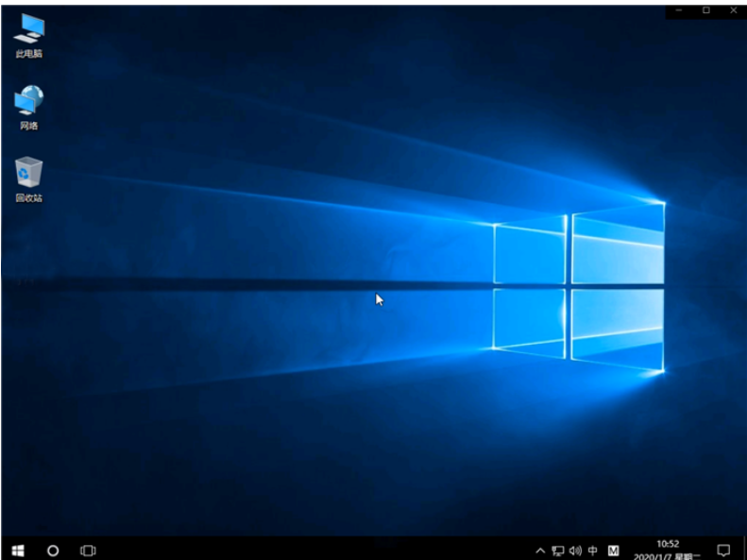Expand hidden system tray icons chevron

coord(540,550)
